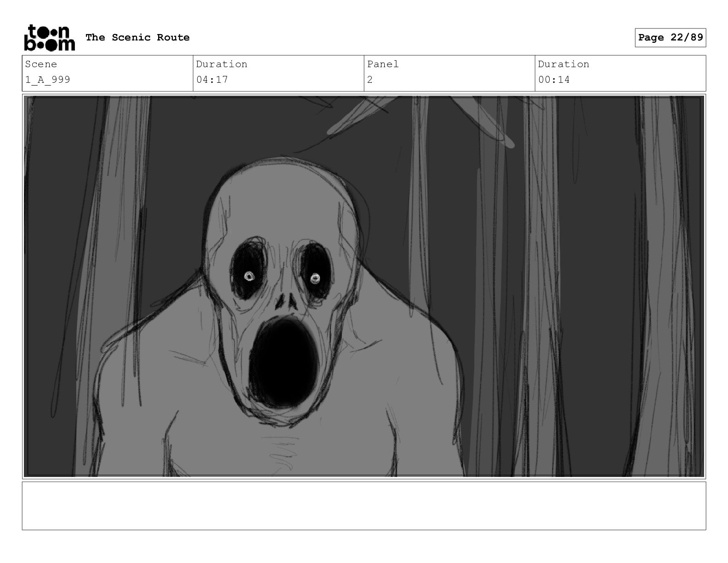Image resolution: width=728 pixels, height=563 pixels.
Task: Select the scene value '1_A_999'
Action: pyautogui.click(x=48, y=80)
